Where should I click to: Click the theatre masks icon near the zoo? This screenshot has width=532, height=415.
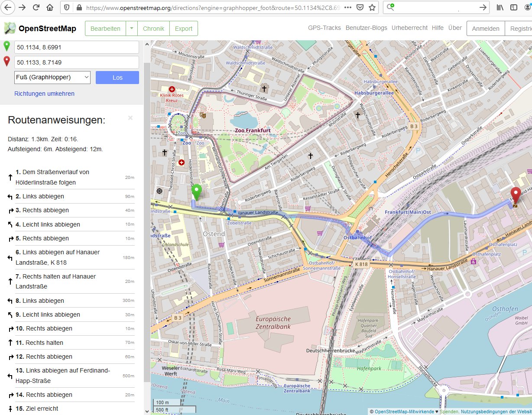[202, 115]
